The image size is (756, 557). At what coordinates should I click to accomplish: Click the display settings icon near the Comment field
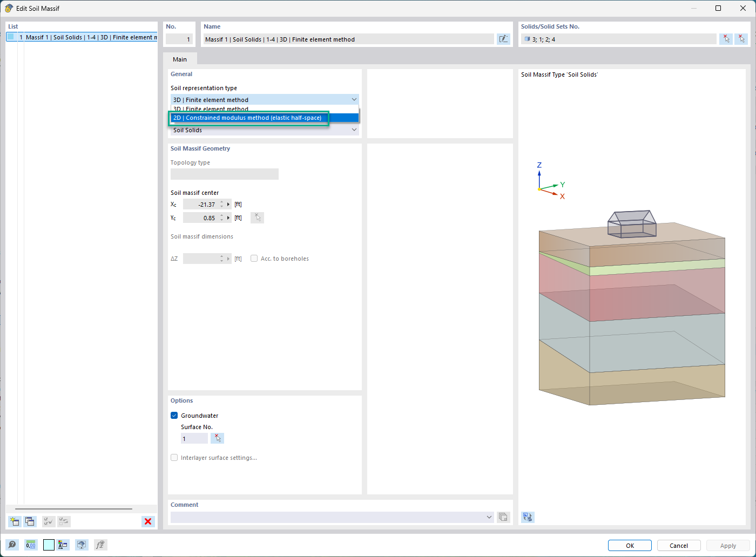point(503,517)
